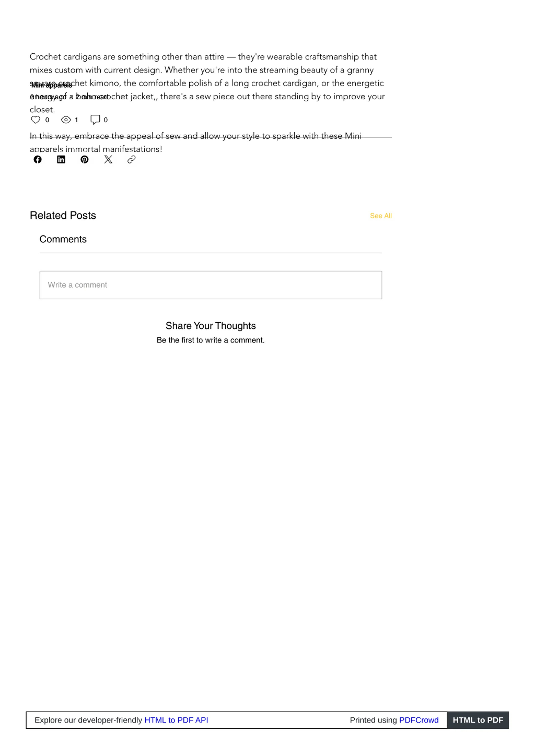Share post on LinkedIn
The image size is (535, 756).
coord(61,160)
